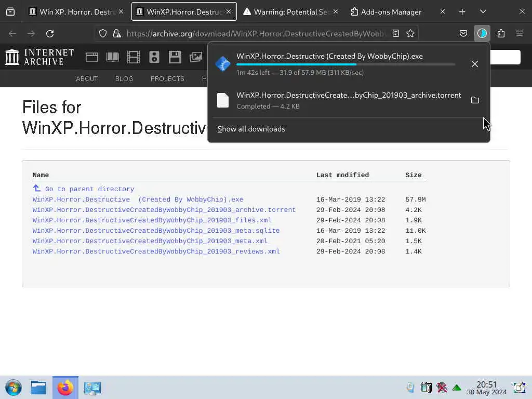Image resolution: width=532 pixels, height=399 pixels.
Task: Open the Audio speaker icon
Action: [x=154, y=57]
